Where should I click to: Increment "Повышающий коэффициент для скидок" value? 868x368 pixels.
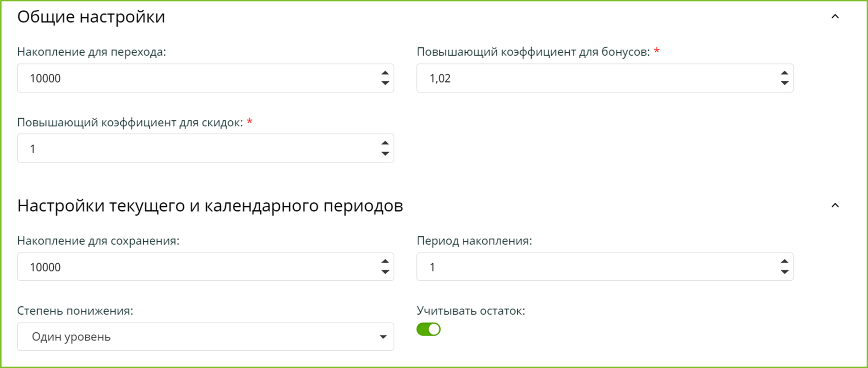[384, 143]
